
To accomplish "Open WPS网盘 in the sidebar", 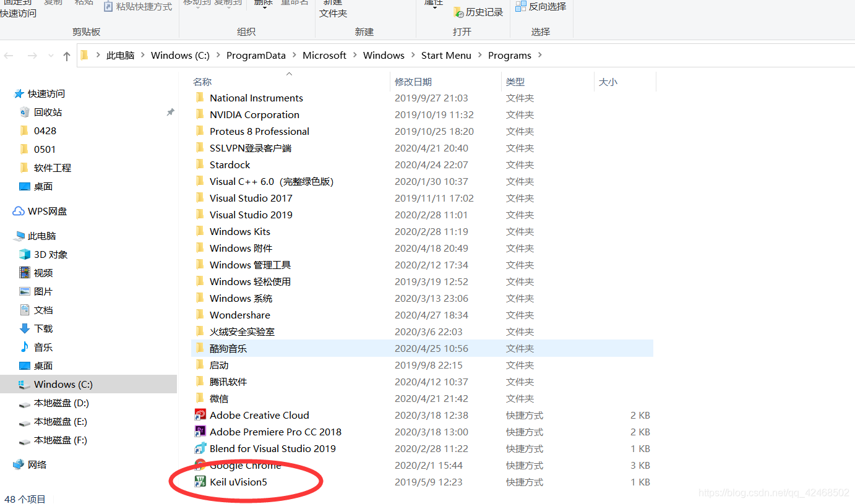I will pyautogui.click(x=40, y=211).
